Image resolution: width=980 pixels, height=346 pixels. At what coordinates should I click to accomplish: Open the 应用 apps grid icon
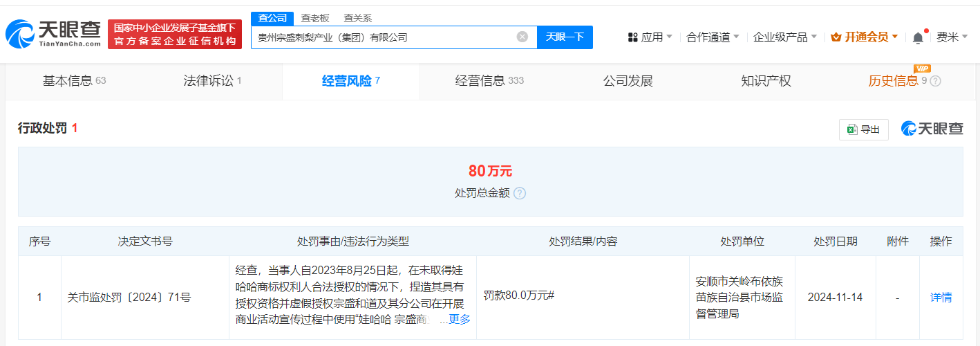coord(632,37)
